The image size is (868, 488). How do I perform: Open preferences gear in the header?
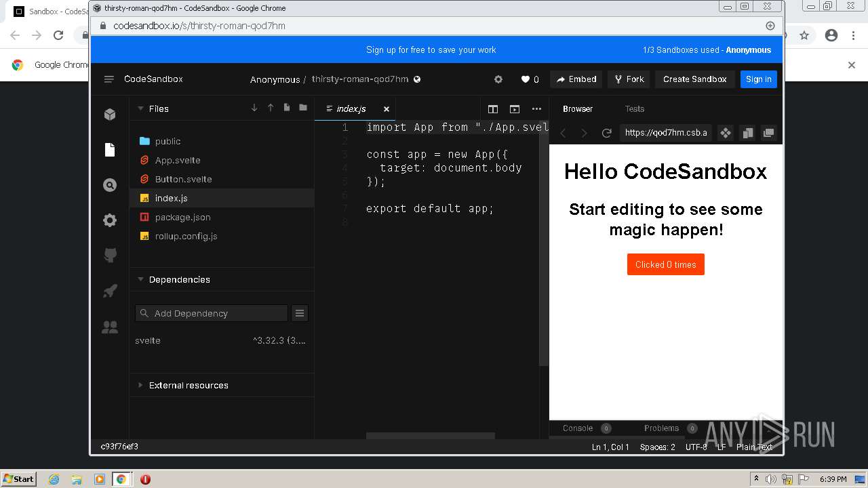point(498,79)
